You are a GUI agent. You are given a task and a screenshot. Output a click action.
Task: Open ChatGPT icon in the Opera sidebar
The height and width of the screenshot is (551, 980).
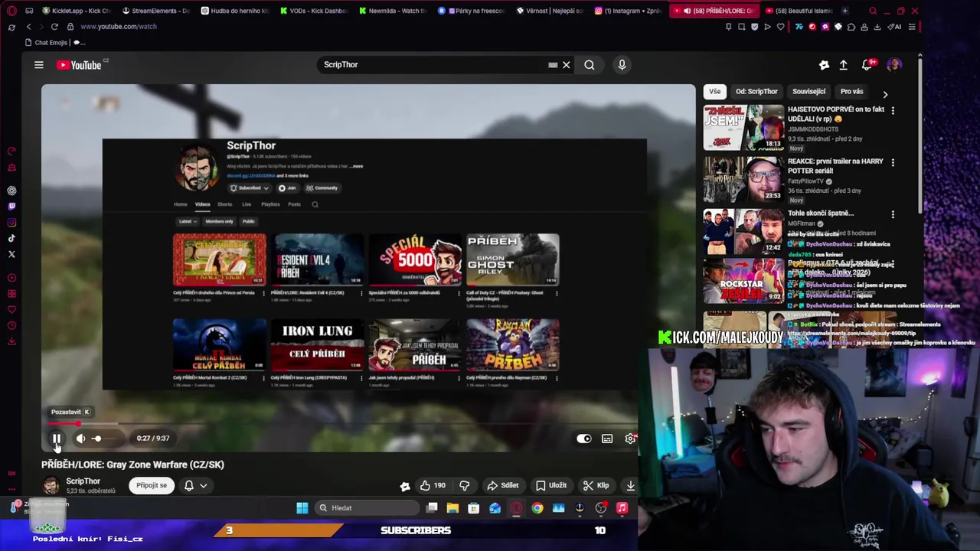click(x=11, y=191)
